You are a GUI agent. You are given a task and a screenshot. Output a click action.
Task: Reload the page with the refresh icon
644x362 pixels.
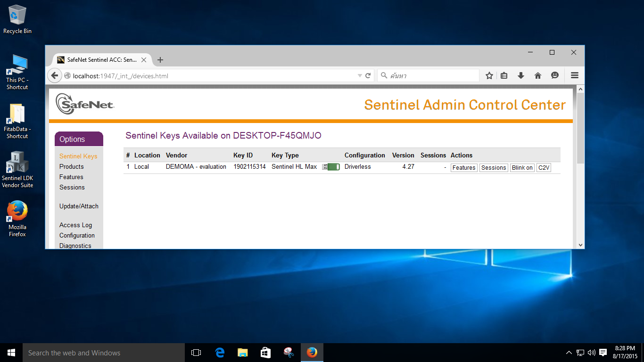[x=368, y=75]
